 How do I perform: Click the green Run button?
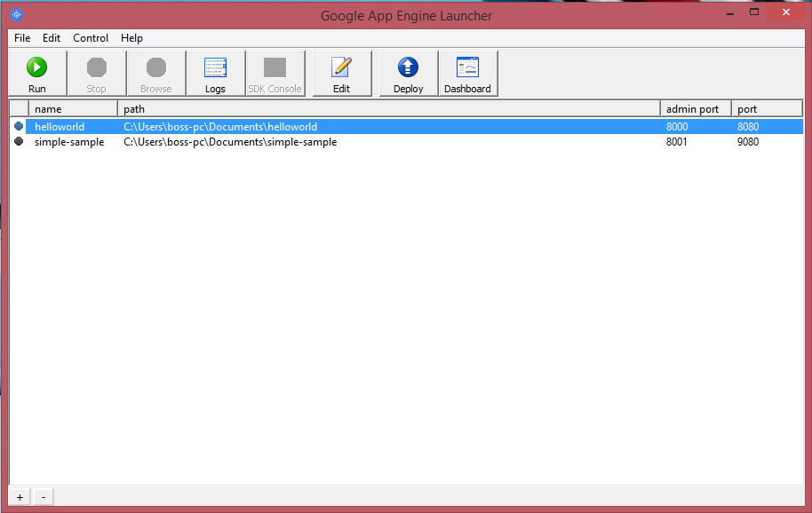(x=37, y=74)
